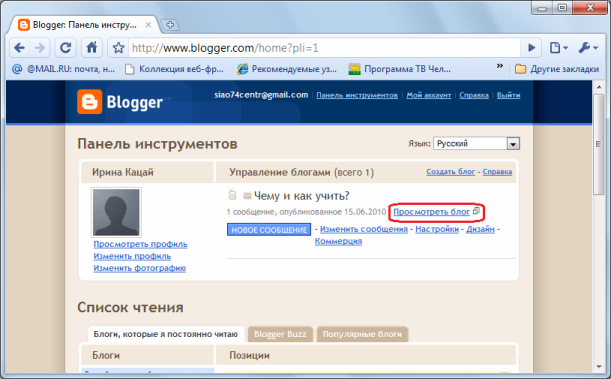Screen dimensions: 611x379
Task: Click the siao74centr@gmail.com account text
Action: pyautogui.click(x=261, y=95)
